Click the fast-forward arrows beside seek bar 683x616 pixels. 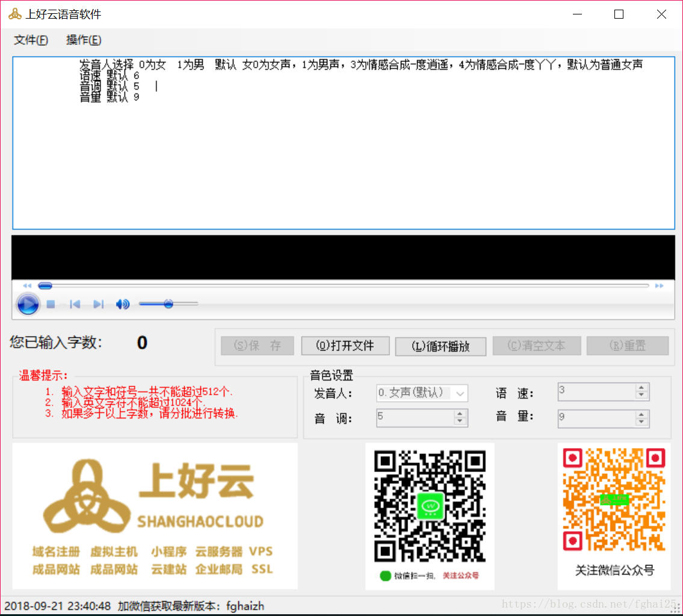coord(659,285)
